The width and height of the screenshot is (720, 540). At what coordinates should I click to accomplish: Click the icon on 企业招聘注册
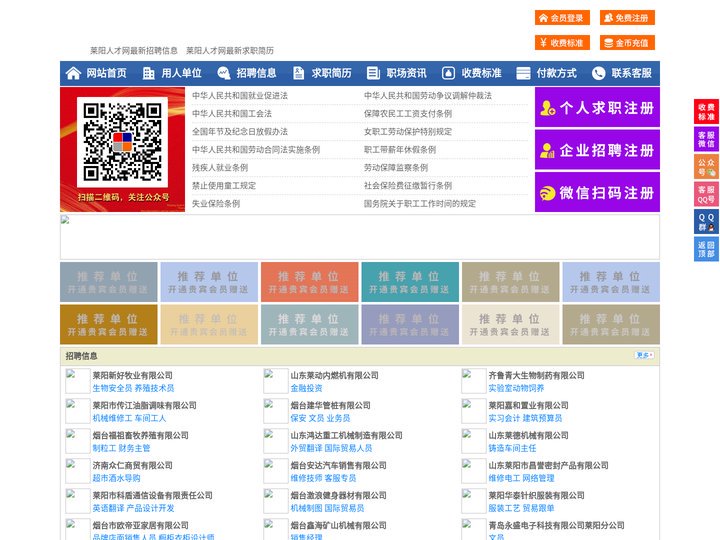coord(547,150)
